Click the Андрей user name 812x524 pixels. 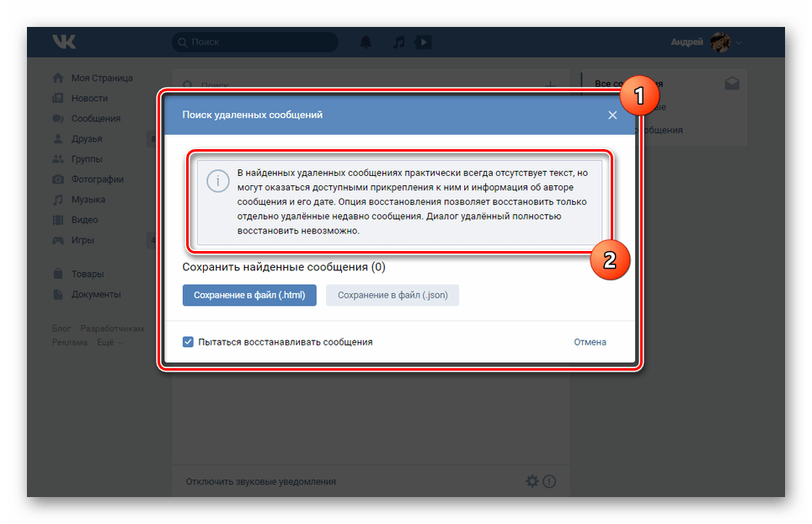point(686,42)
